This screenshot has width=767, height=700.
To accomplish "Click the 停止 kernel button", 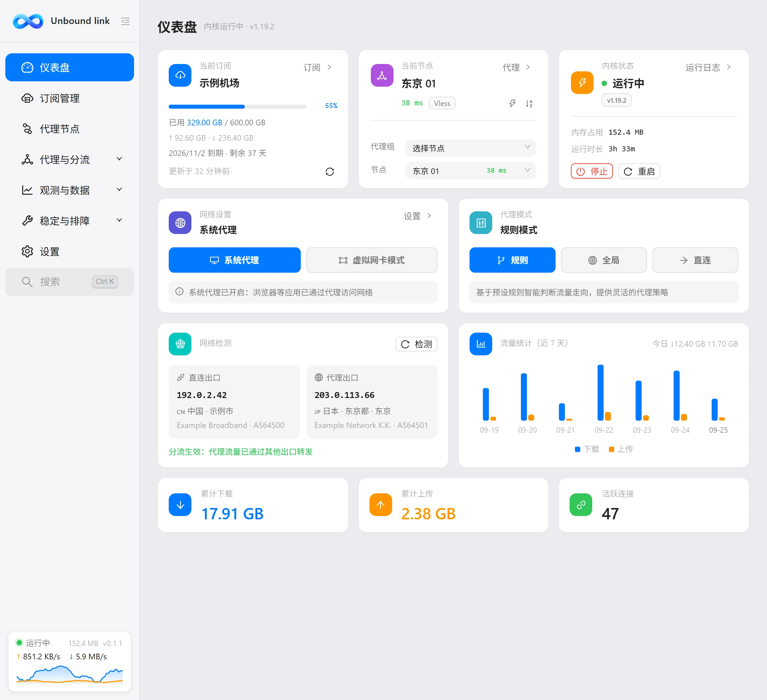I will (x=592, y=171).
